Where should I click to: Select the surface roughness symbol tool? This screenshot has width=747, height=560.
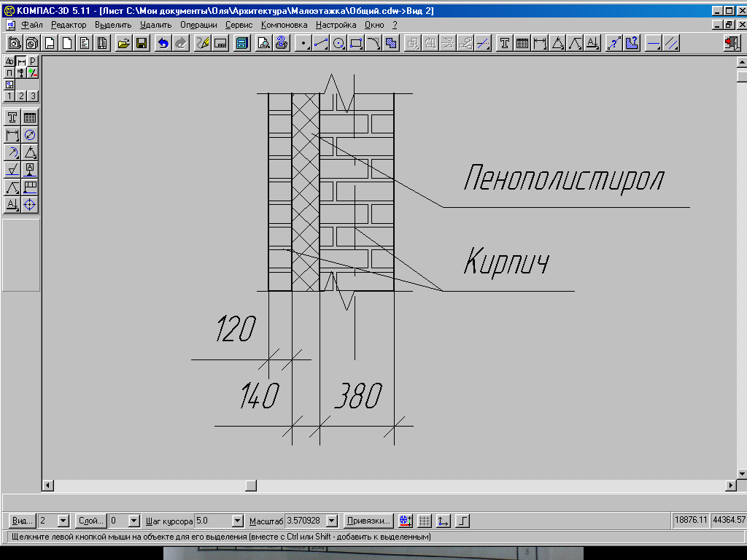pyautogui.click(x=12, y=169)
